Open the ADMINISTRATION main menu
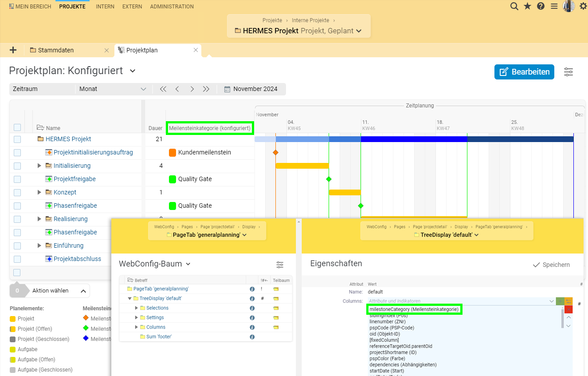The height and width of the screenshot is (376, 588). click(x=172, y=7)
